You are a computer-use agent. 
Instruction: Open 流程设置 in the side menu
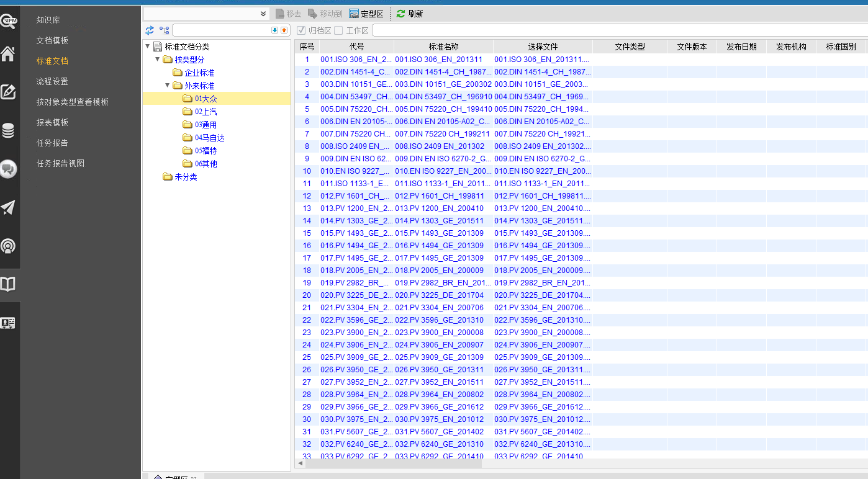tap(52, 81)
